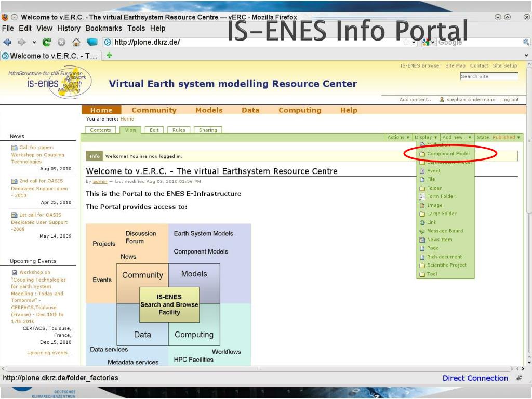Click the search magnifier in Google box
The width and height of the screenshot is (532, 399).
tap(526, 42)
